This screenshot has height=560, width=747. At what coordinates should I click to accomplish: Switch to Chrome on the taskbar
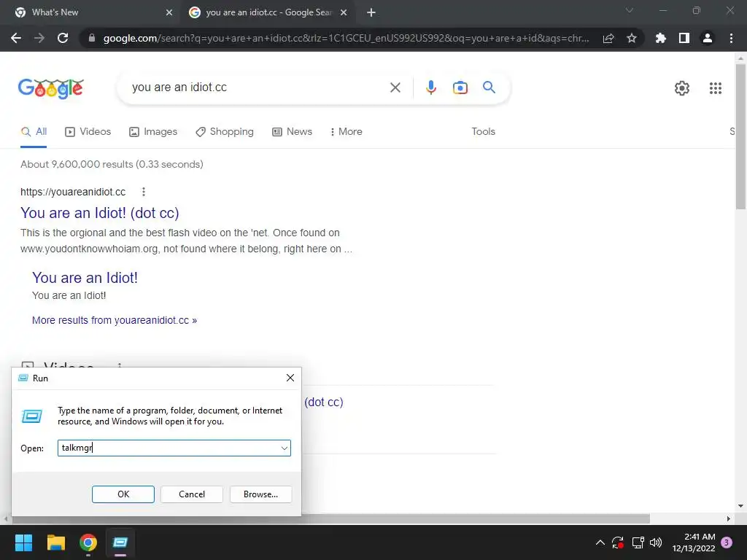88,542
